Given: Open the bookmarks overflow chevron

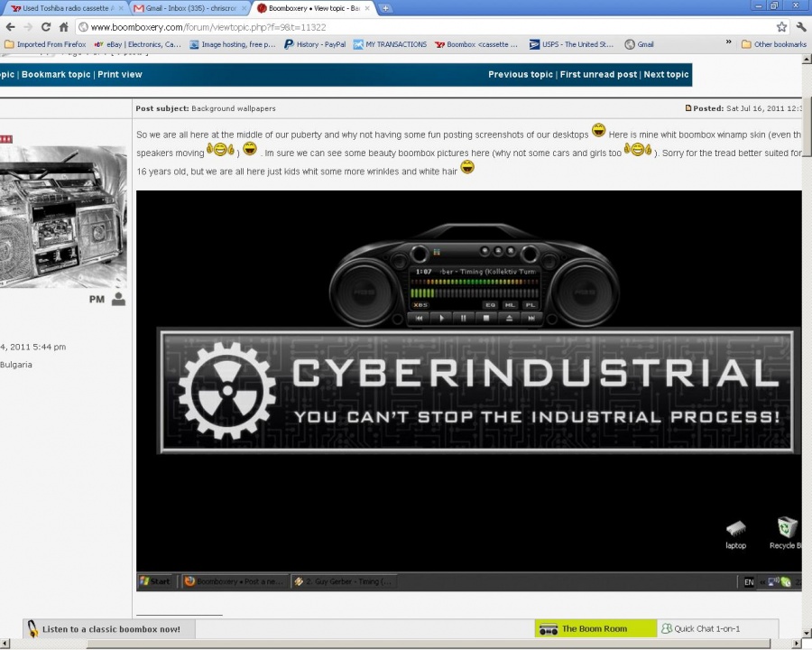Looking at the screenshot, I should [x=728, y=43].
